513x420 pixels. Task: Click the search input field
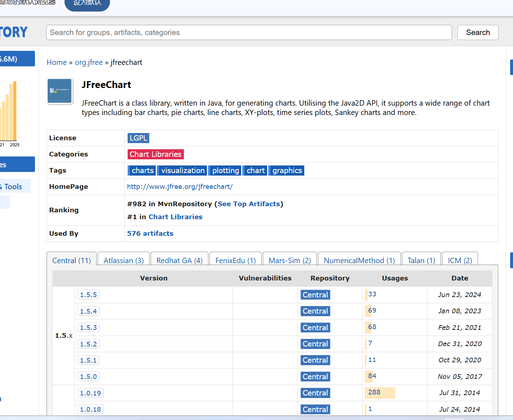(249, 32)
